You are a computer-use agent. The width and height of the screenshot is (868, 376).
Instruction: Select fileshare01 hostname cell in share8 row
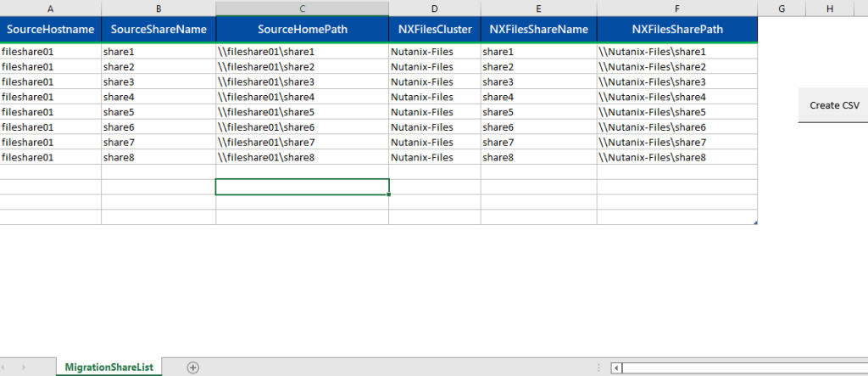pos(51,156)
